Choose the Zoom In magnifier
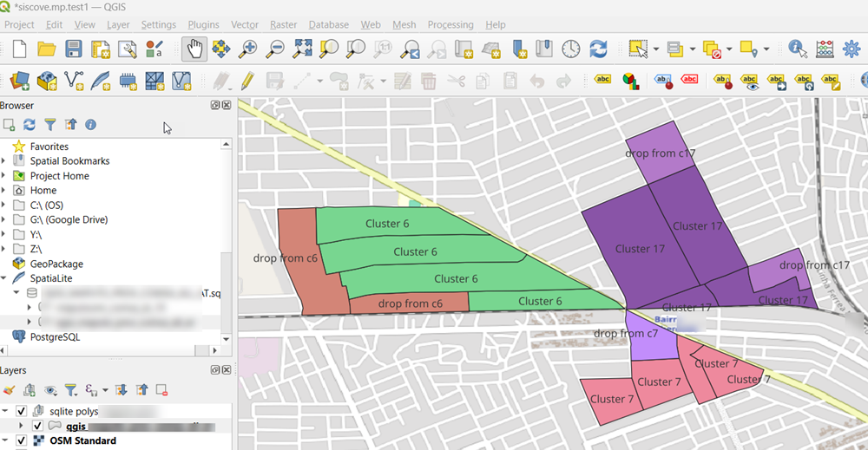The width and height of the screenshot is (868, 450). (x=248, y=49)
